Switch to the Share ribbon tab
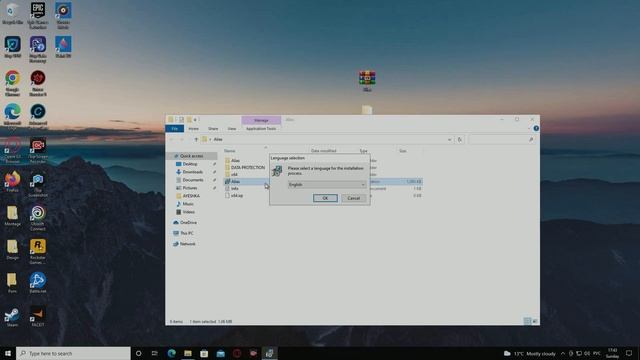This screenshot has width=640, height=360. coord(213,129)
